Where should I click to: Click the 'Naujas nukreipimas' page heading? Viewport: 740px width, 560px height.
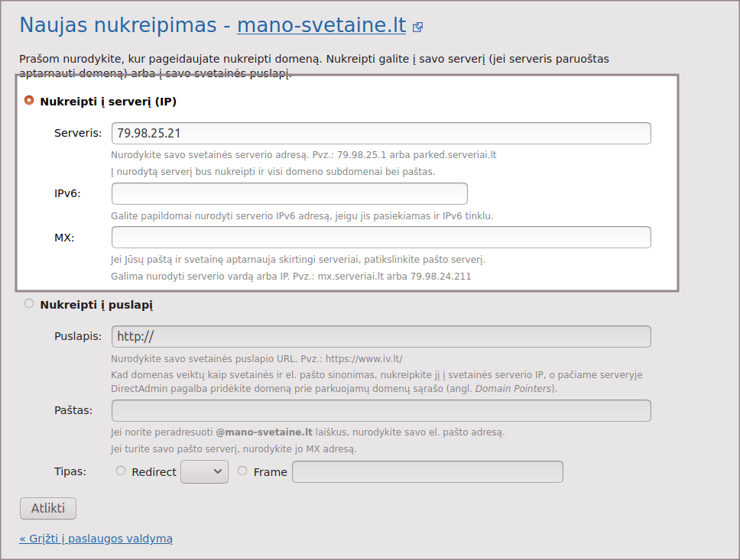click(x=118, y=25)
